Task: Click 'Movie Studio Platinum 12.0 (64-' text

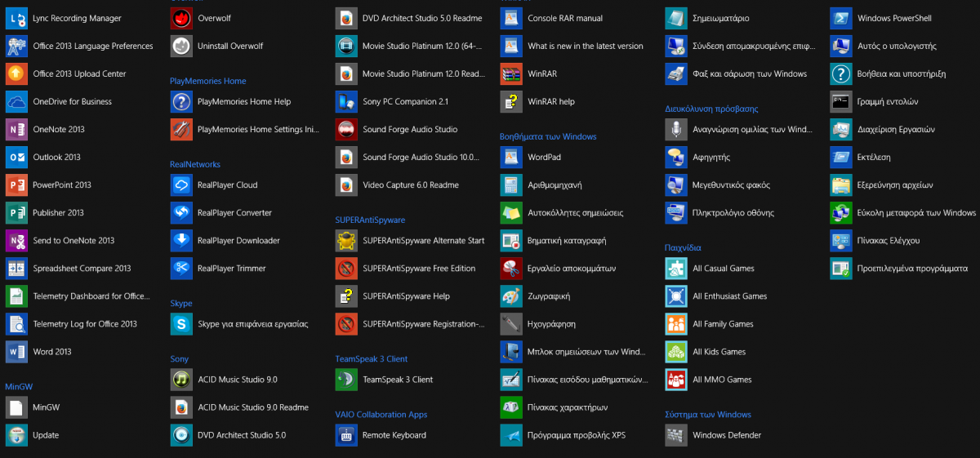Action: 423,46
